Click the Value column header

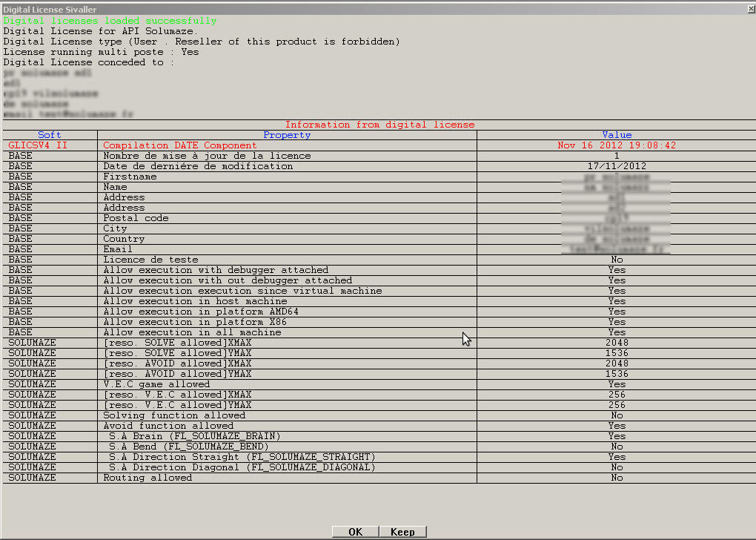(616, 135)
